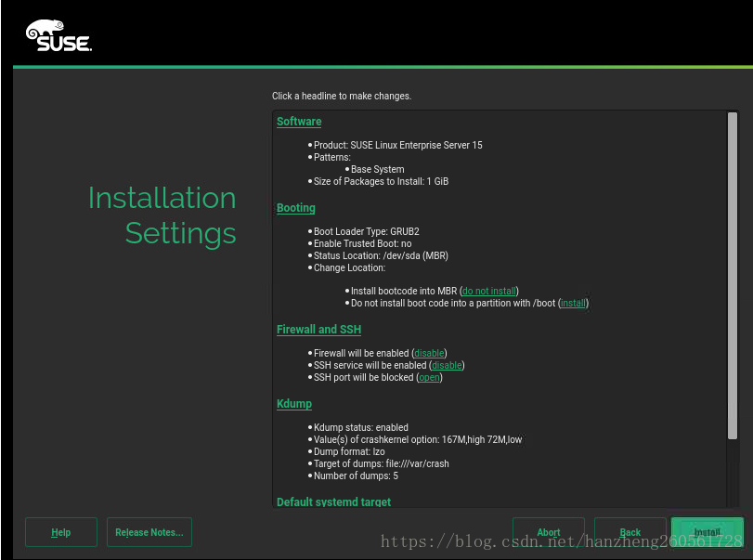753x560 pixels.
Task: Select the crashkernel option value line
Action: [418, 439]
